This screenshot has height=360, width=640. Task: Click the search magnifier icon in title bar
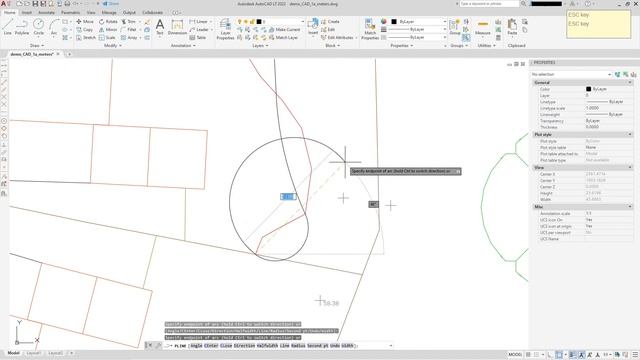click(x=523, y=4)
